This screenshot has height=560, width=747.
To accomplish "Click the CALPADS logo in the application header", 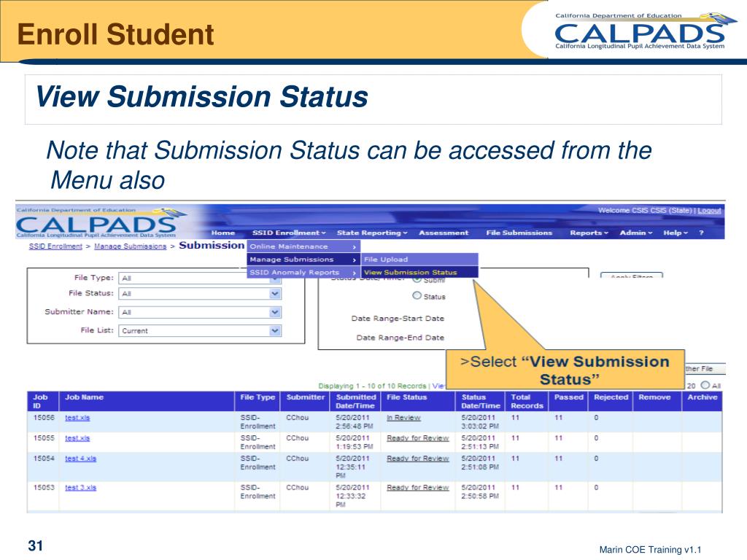I will click(x=101, y=223).
